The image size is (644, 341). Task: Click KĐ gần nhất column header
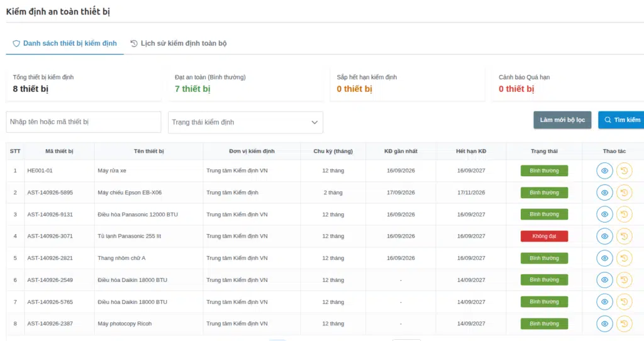click(x=401, y=151)
